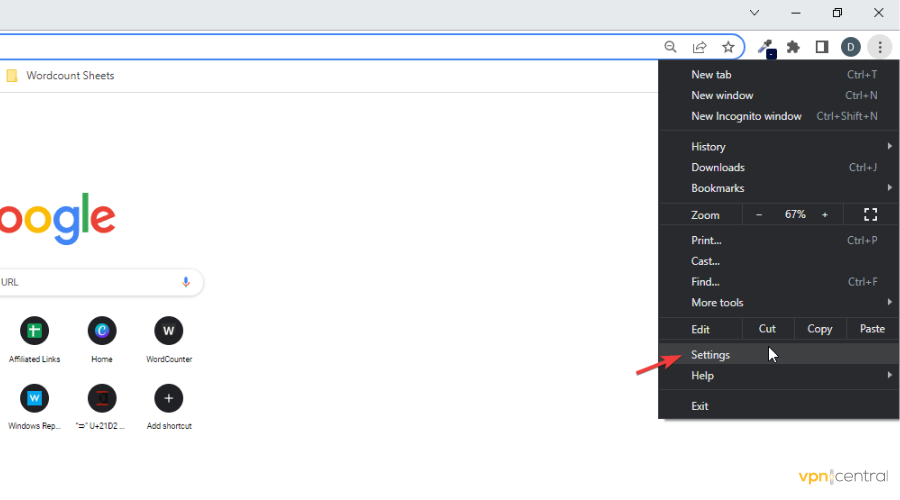Click the Paste button in Edit row
This screenshot has width=900, height=500.
tap(872, 329)
